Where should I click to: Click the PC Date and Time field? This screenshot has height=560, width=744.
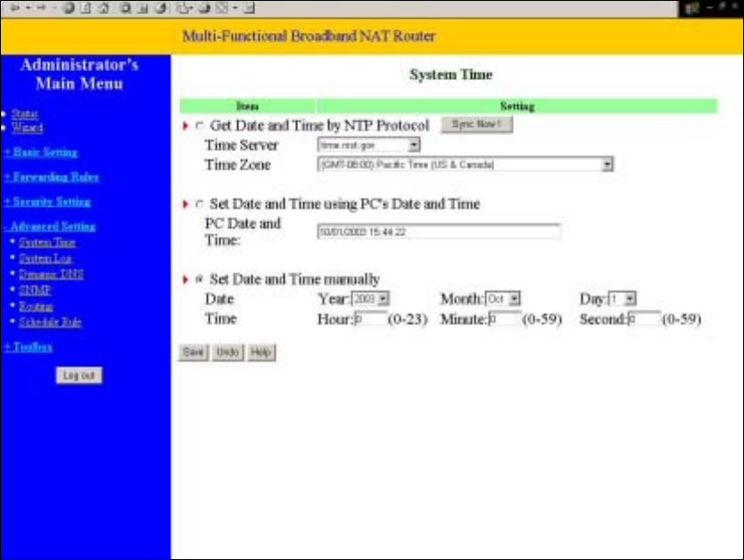tap(438, 232)
